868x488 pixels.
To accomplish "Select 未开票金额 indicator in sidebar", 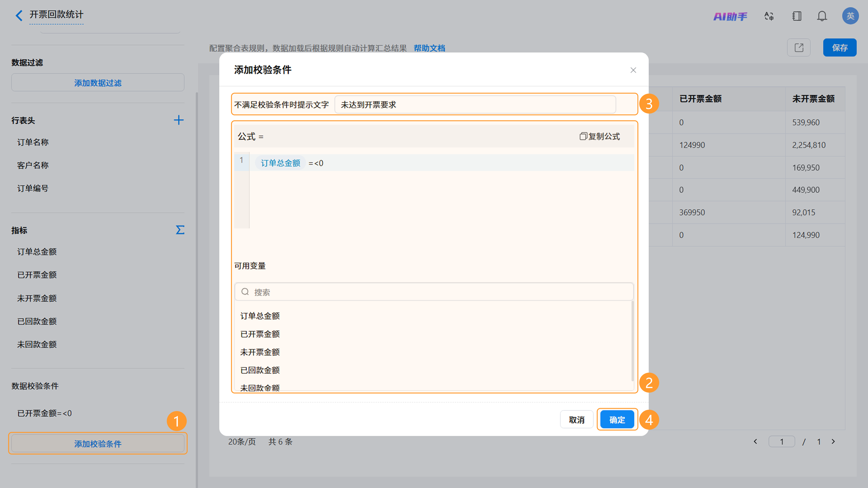I will click(37, 298).
